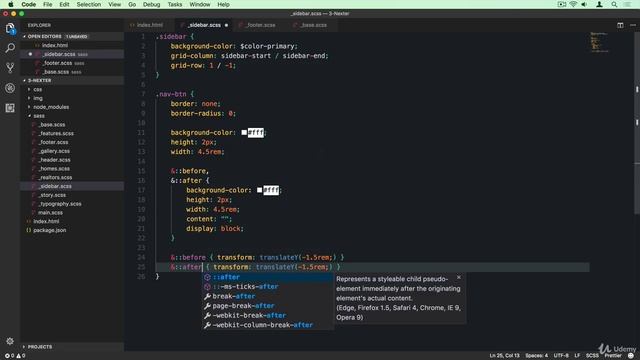Viewport: 640px width, 360px height.
Task: Open the Selection menu
Action: [89, 4]
